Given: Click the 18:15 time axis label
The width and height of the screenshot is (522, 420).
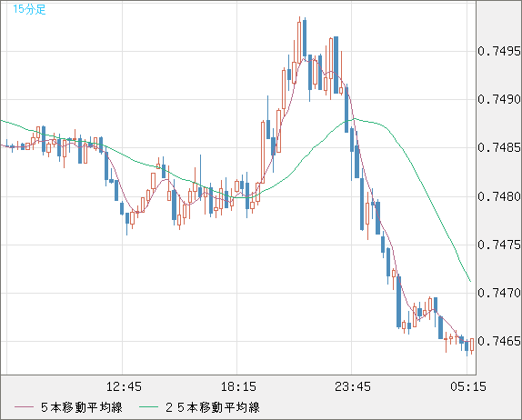Looking at the screenshot, I should (238, 386).
